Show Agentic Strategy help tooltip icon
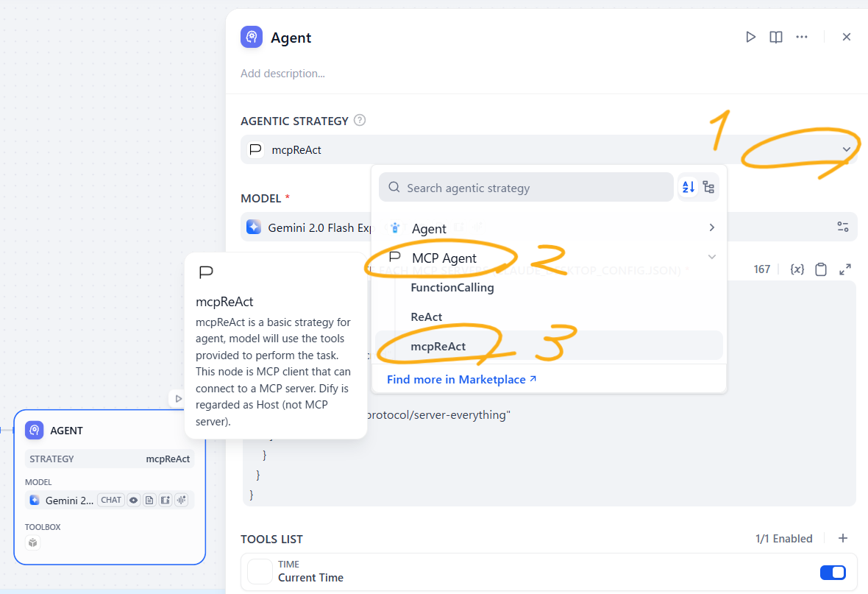 [360, 120]
